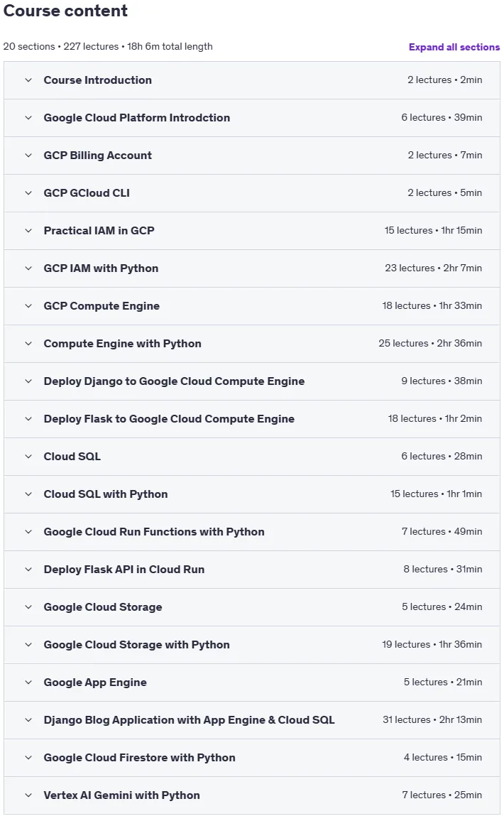Expand chevron beside Course Introduction

[28, 80]
